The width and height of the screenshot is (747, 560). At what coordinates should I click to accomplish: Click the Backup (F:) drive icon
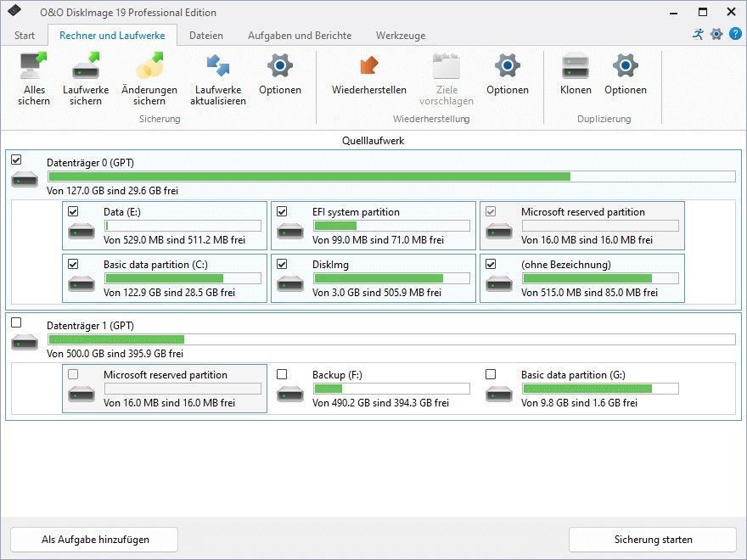pos(290,395)
